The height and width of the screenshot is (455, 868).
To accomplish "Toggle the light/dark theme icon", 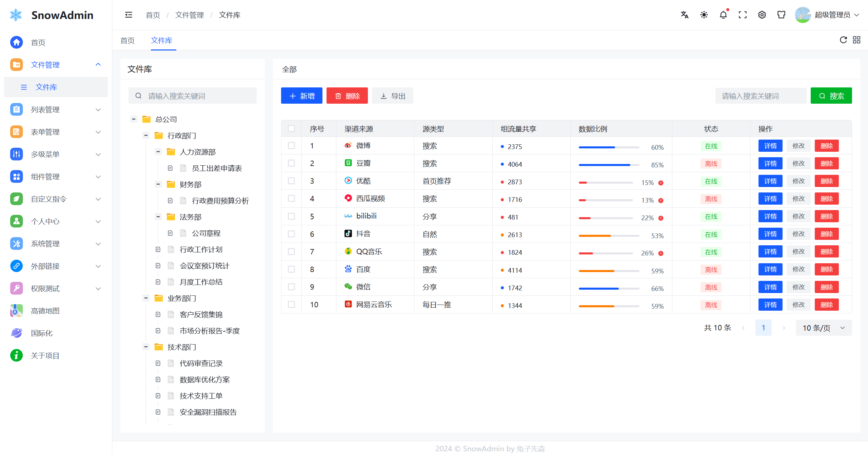I will tap(704, 15).
